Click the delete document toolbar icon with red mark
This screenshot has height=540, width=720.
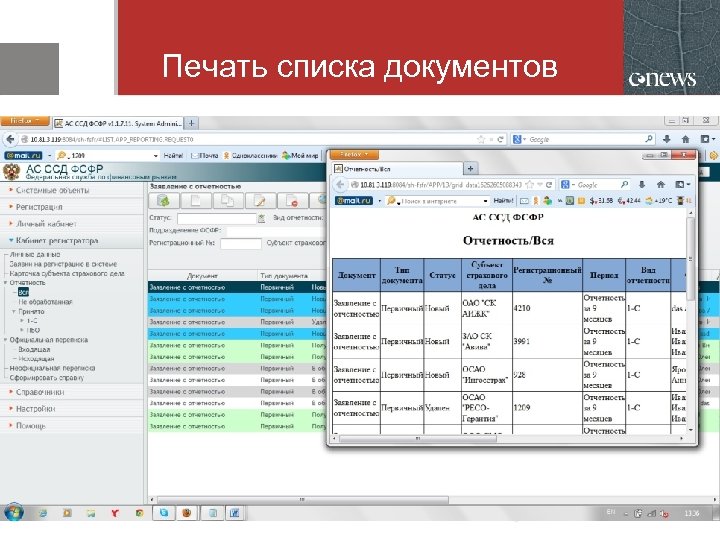(292, 201)
